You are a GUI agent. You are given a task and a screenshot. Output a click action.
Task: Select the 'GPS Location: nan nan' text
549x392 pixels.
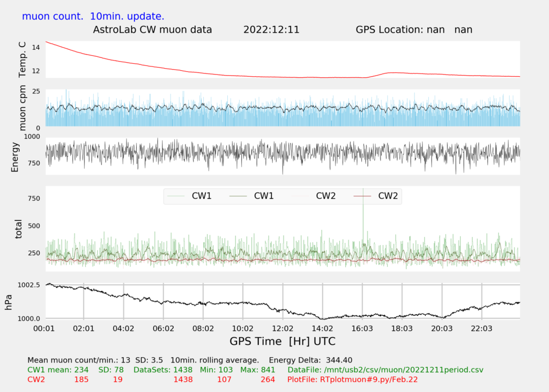click(414, 30)
